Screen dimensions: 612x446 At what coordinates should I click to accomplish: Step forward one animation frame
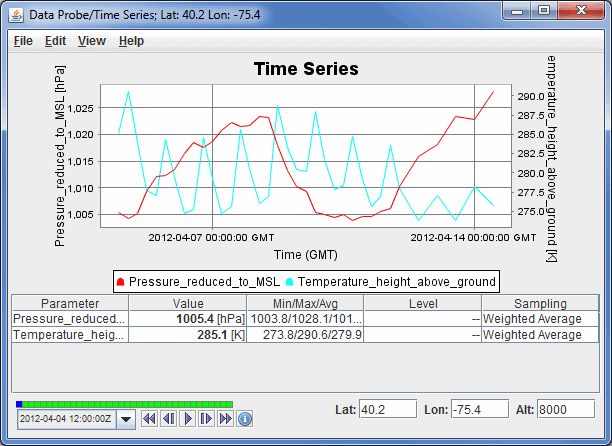[206, 419]
